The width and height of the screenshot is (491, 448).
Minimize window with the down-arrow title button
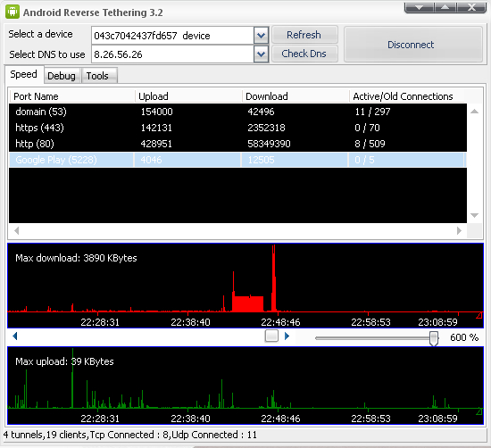[x=419, y=7]
